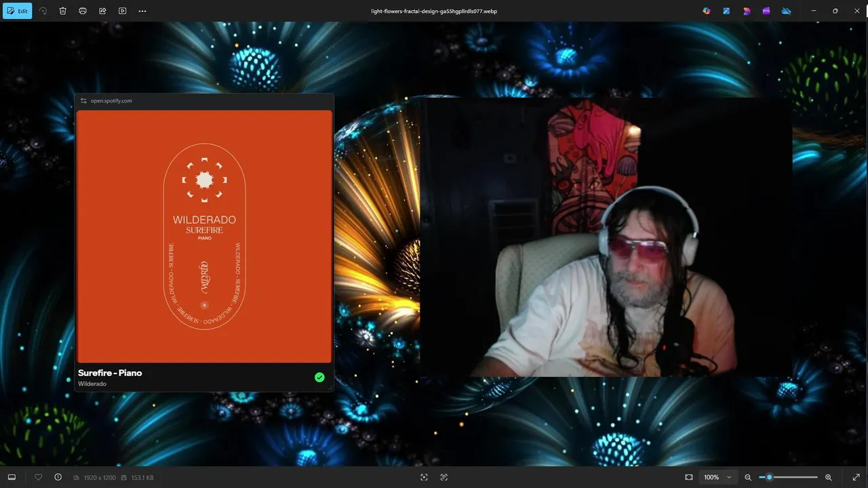Share the image using share icon
The image size is (868, 488).
coord(102,11)
